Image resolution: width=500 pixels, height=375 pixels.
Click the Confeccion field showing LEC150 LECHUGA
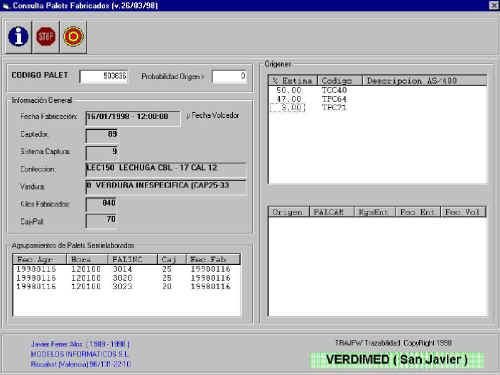click(x=166, y=169)
